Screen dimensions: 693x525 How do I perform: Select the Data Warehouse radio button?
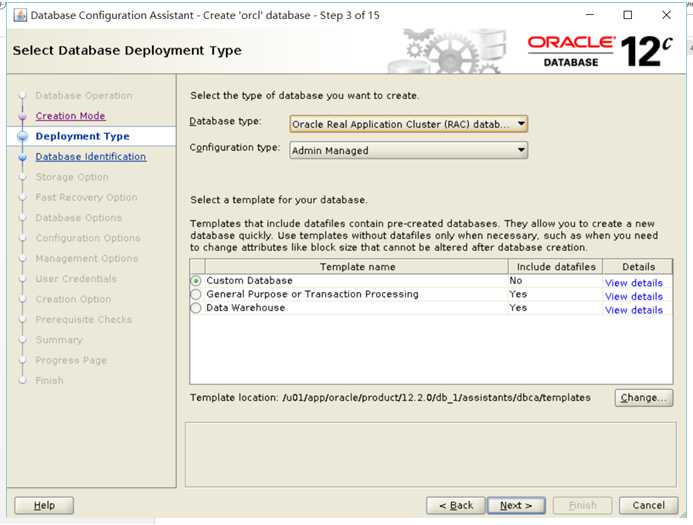[x=196, y=308]
